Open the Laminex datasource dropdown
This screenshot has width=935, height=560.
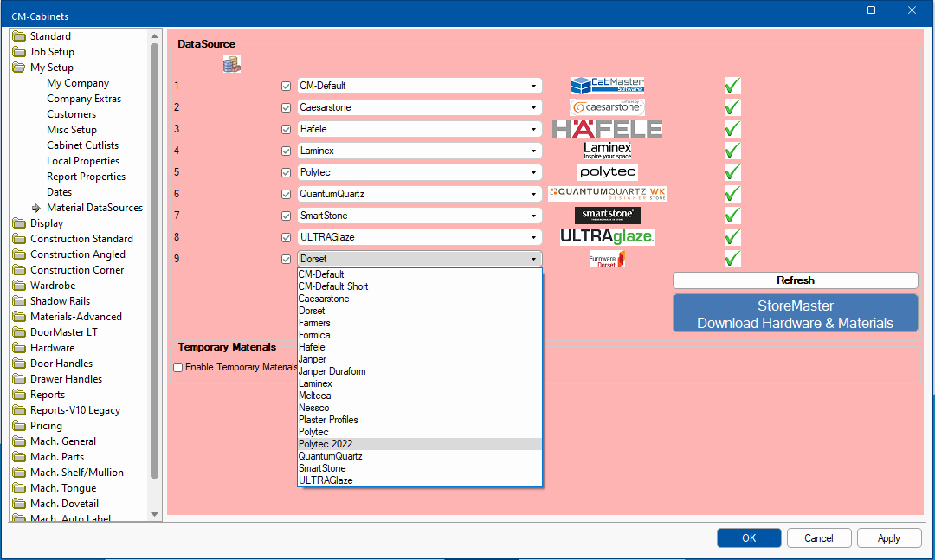pos(533,151)
